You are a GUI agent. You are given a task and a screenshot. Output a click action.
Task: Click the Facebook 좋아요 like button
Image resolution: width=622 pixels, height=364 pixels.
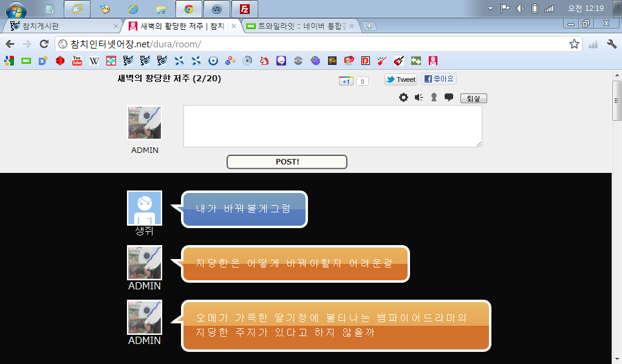tap(439, 79)
